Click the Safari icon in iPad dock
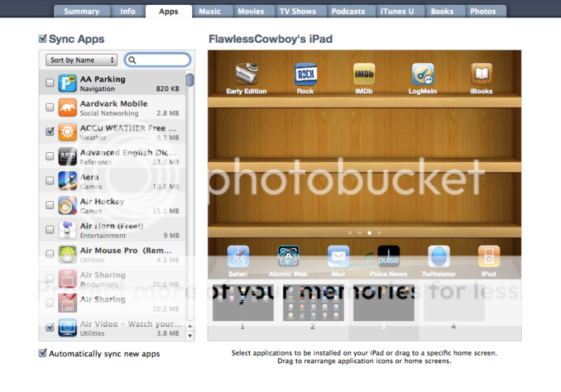The width and height of the screenshot is (561, 392). (238, 256)
